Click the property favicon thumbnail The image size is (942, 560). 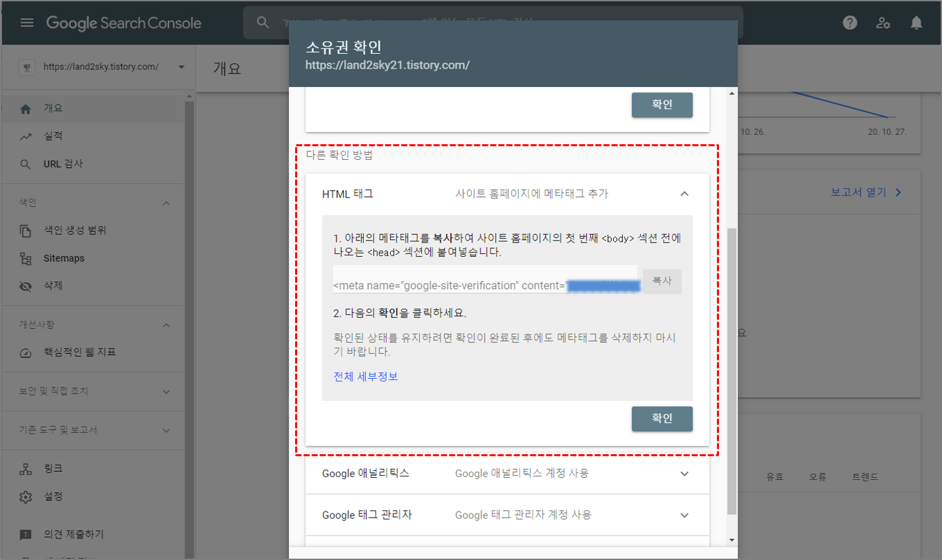[x=26, y=67]
